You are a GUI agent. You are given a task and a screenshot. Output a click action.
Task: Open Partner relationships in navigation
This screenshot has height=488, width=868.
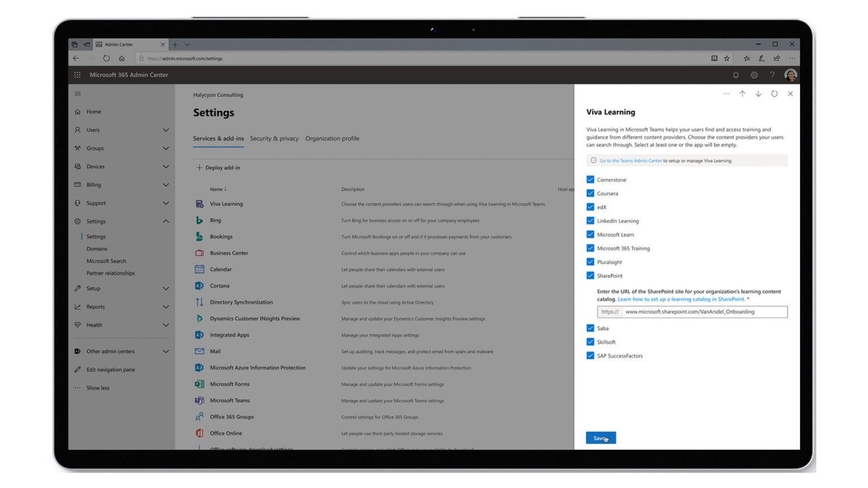click(111, 273)
